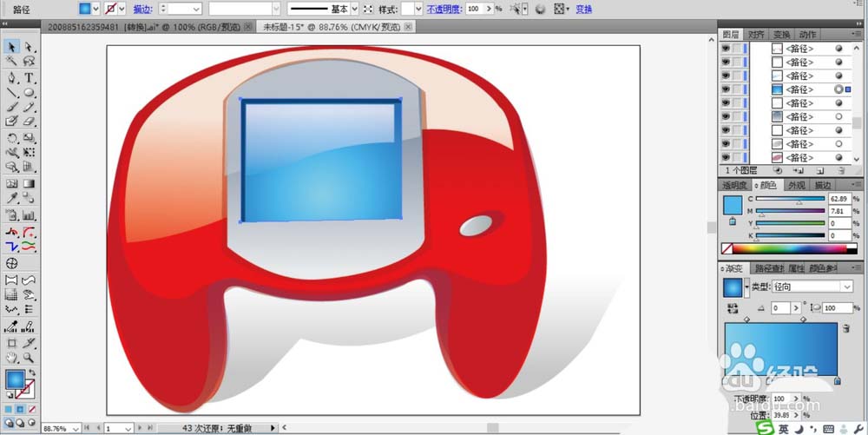The width and height of the screenshot is (868, 435).
Task: Switch to the 对齐 panel tab
Action: pyautogui.click(x=756, y=35)
